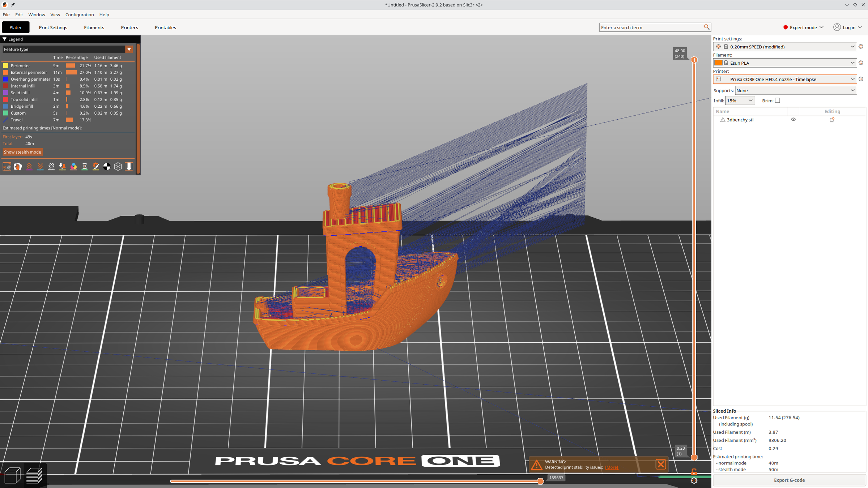Image resolution: width=868 pixels, height=488 pixels.
Task: Click the search magnifier icon
Action: 706,27
